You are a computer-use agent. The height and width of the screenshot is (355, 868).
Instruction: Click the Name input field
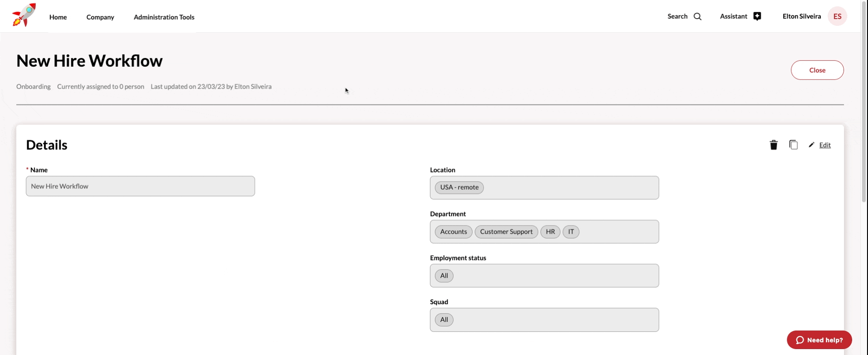coord(140,186)
